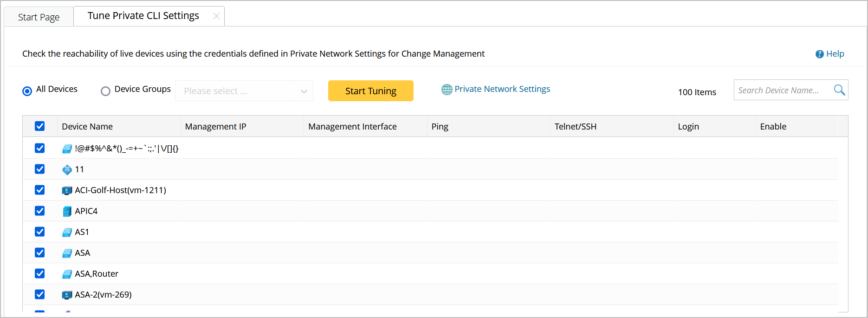
Task: Open the 'Please select' device group dropdown
Action: [244, 91]
